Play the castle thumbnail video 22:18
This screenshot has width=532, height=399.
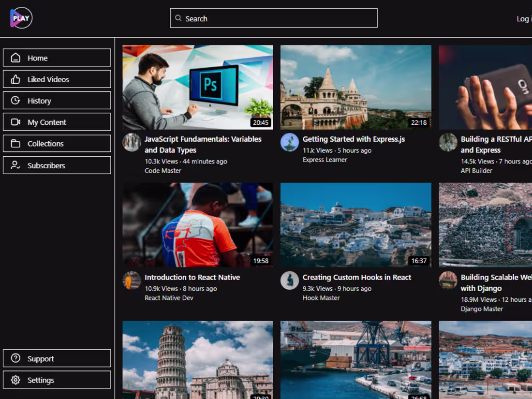[355, 87]
